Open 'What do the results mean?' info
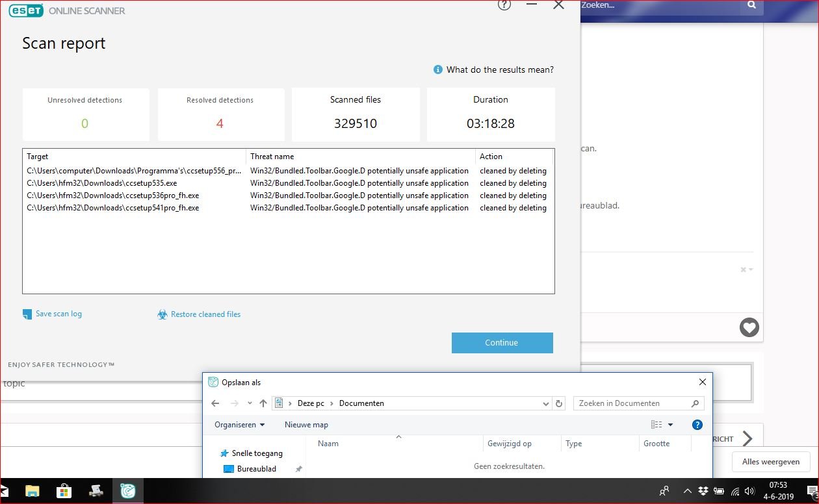The width and height of the screenshot is (819, 504). click(x=499, y=69)
